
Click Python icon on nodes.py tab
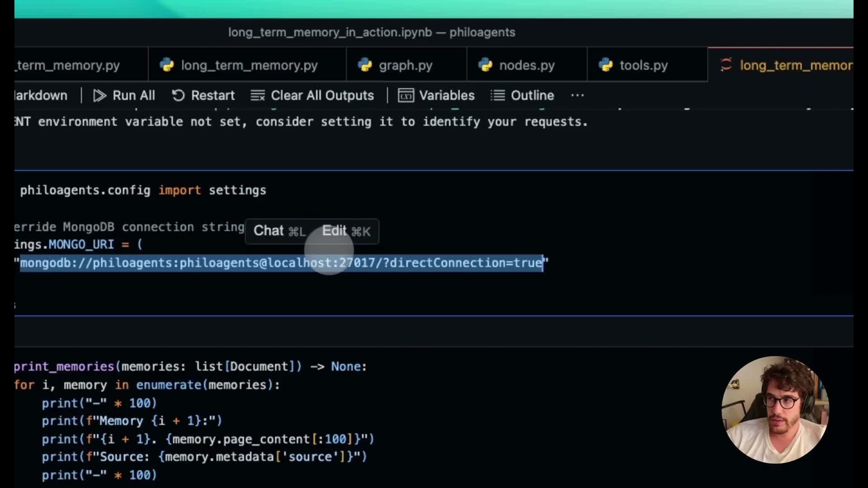tap(485, 65)
